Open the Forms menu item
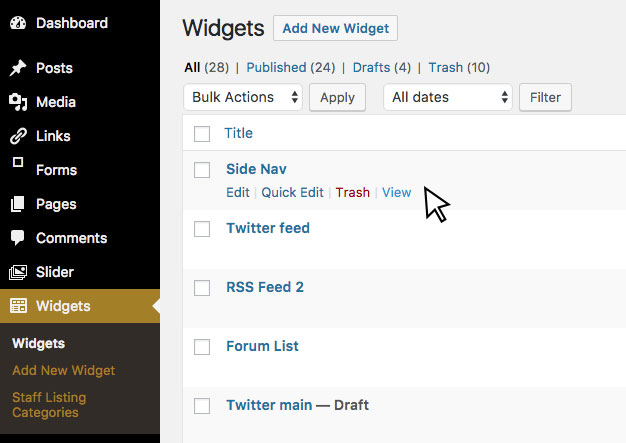This screenshot has width=626, height=443. (x=56, y=170)
